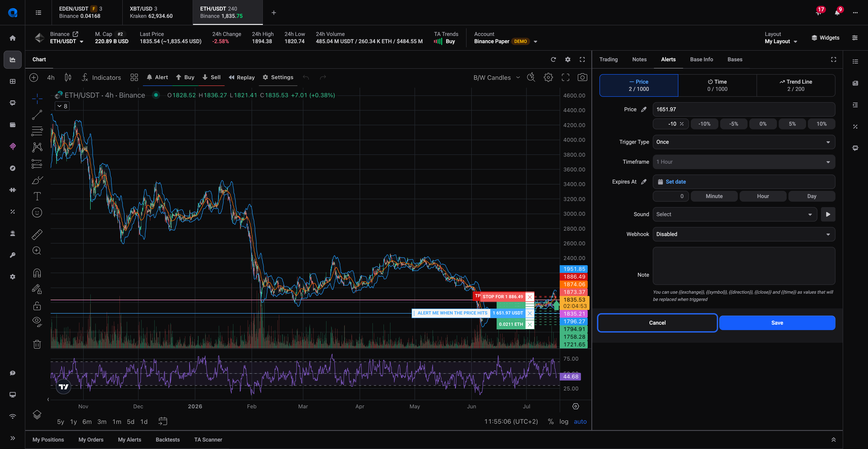Viewport: 868px width, 449px height.
Task: Play the selected alert sound
Action: tap(828, 214)
